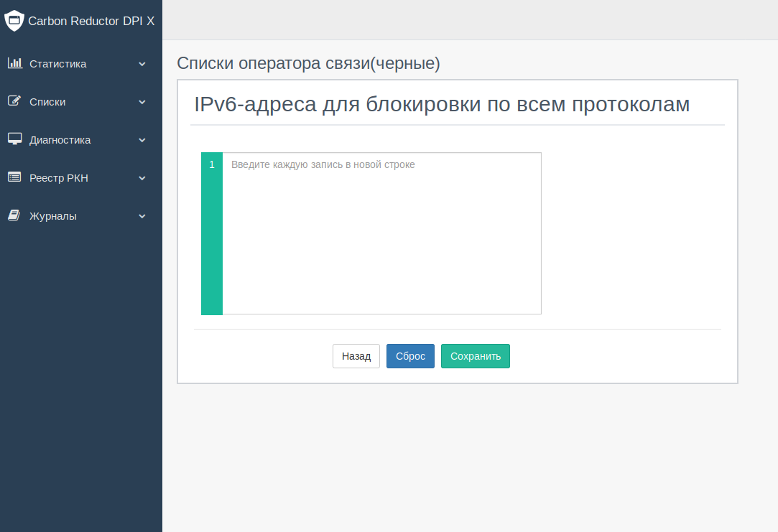This screenshot has width=778, height=532.
Task: Click the Списки оператора связи(черные) heading
Action: pos(309,63)
